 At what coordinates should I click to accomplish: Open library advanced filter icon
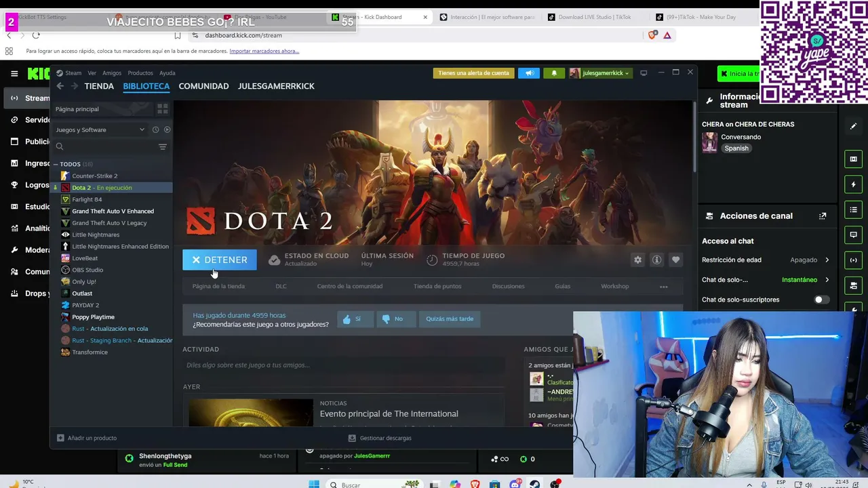click(163, 146)
